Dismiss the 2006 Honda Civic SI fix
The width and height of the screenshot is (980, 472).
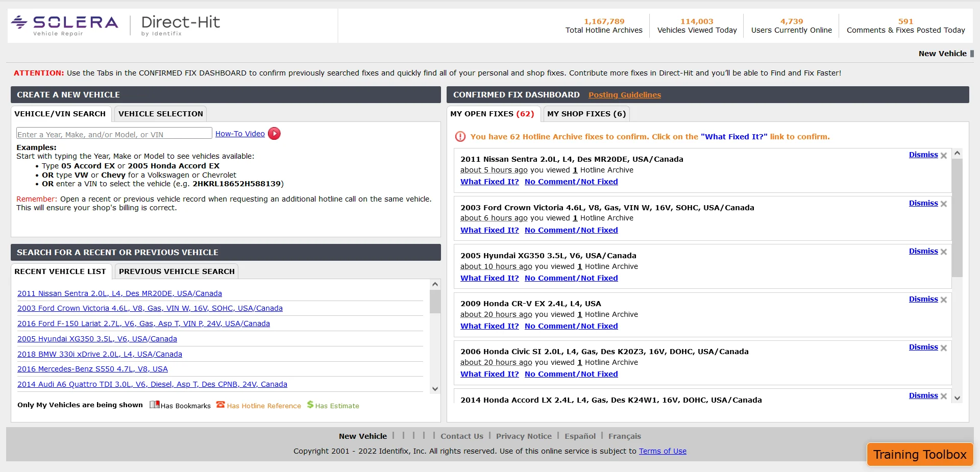pyautogui.click(x=923, y=347)
